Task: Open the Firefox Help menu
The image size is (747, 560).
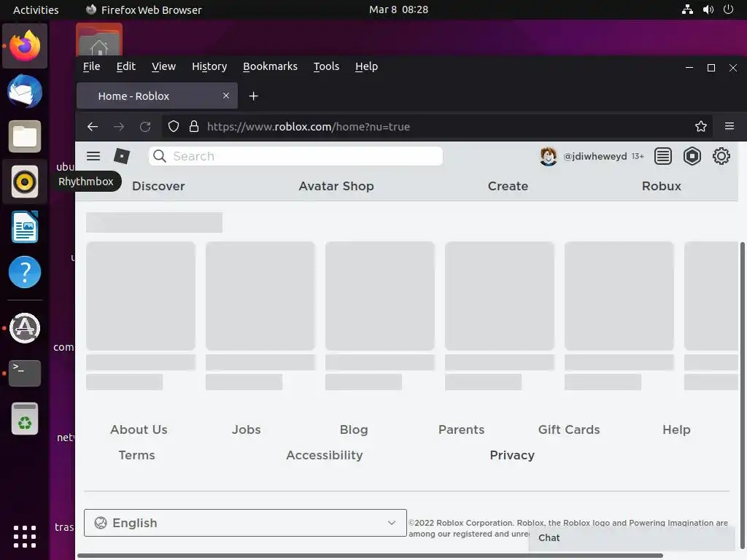Action: click(x=366, y=66)
